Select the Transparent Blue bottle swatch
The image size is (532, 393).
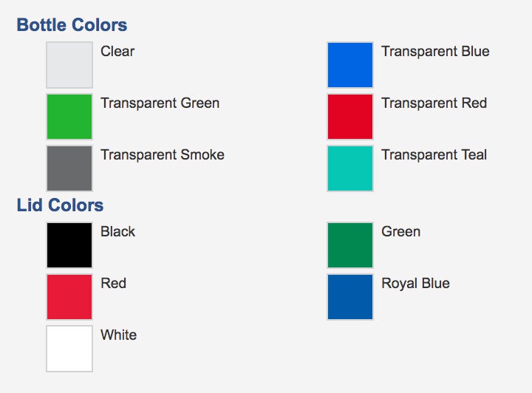click(350, 65)
